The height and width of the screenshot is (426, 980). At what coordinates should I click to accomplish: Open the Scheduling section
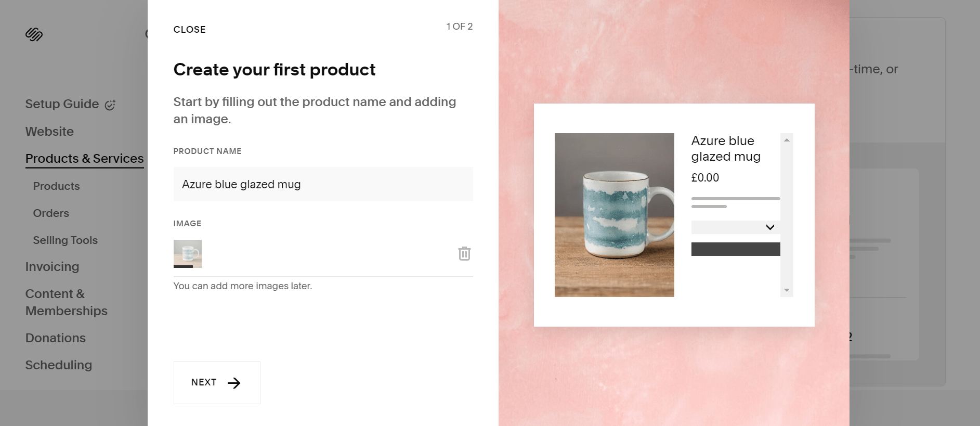[x=59, y=365]
